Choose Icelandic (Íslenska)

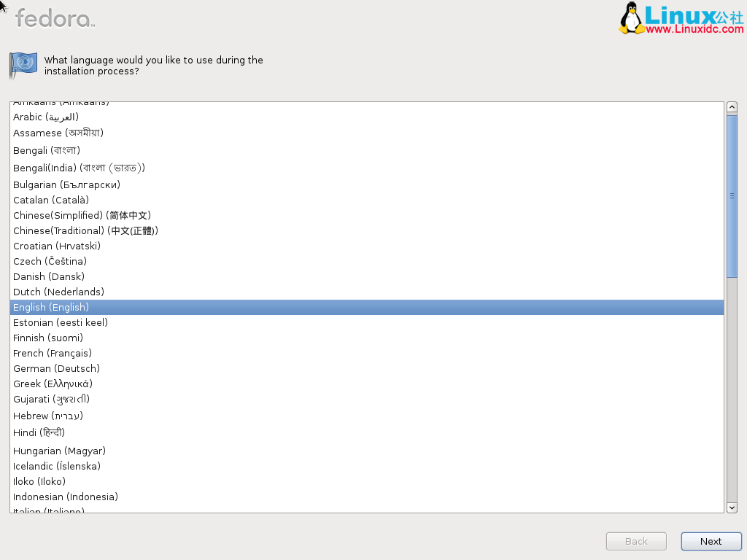(367, 466)
